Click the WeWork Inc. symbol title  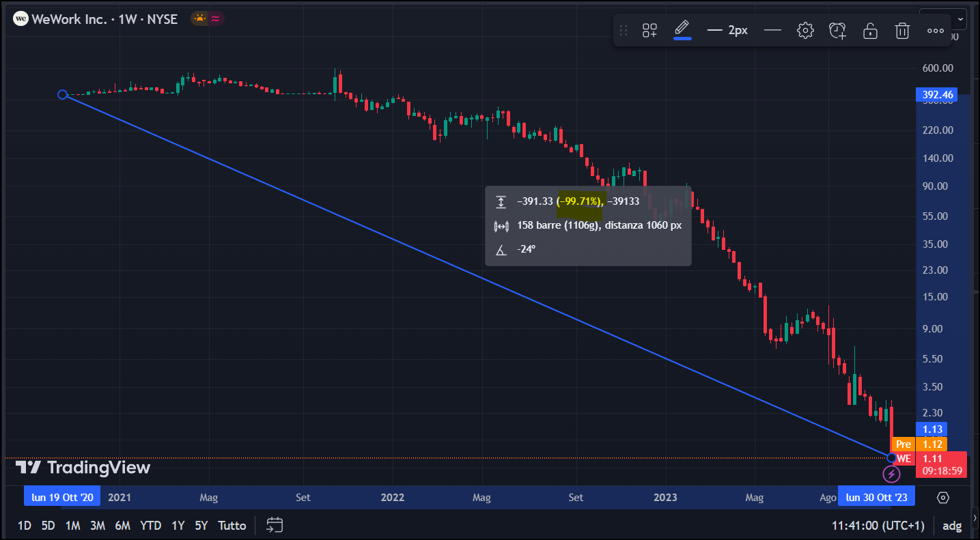click(x=70, y=19)
